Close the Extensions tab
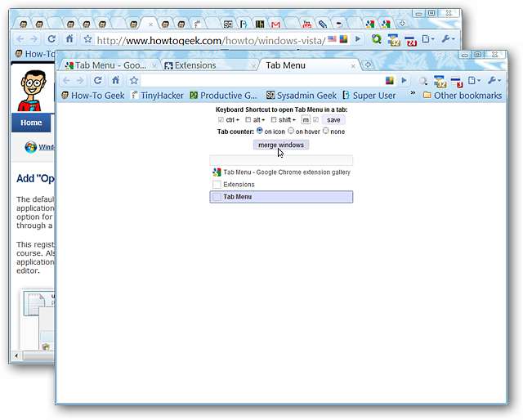This screenshot has width=523, height=420. pyautogui.click(x=253, y=66)
